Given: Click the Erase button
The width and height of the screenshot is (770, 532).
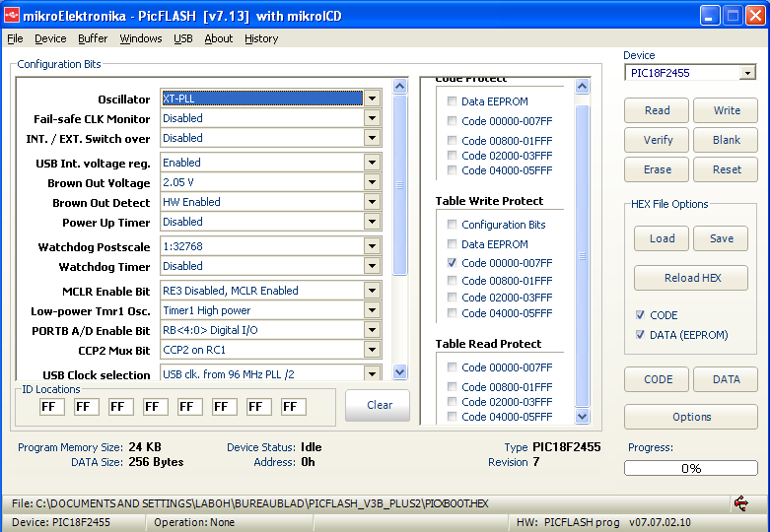Looking at the screenshot, I should tap(658, 169).
